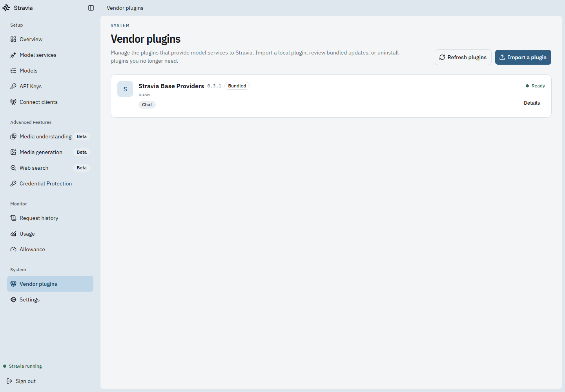Click the Credential Protection key icon
565x392 pixels.
13,183
